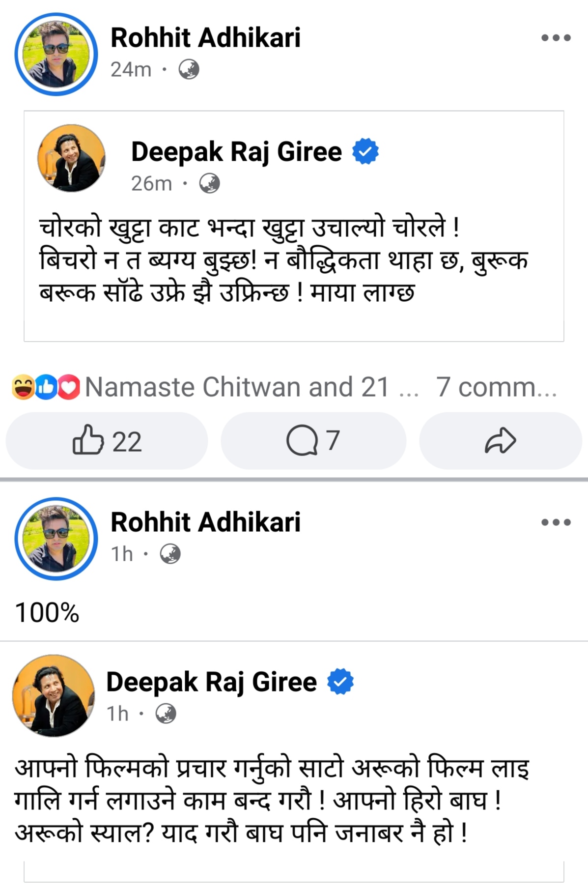Click Deepak Raj Giree name in top shared post
Image resolution: width=588 pixels, height=890 pixels.
pos(236,151)
